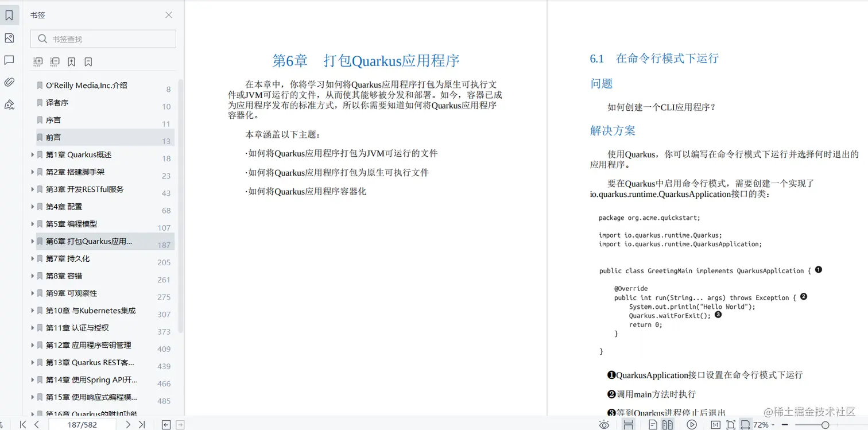Click the 问题 subheading
Viewport: 868px width, 430px height.
pyautogui.click(x=602, y=83)
